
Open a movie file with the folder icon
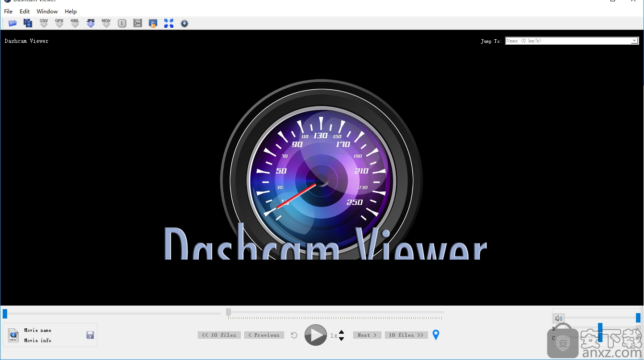coord(13,23)
